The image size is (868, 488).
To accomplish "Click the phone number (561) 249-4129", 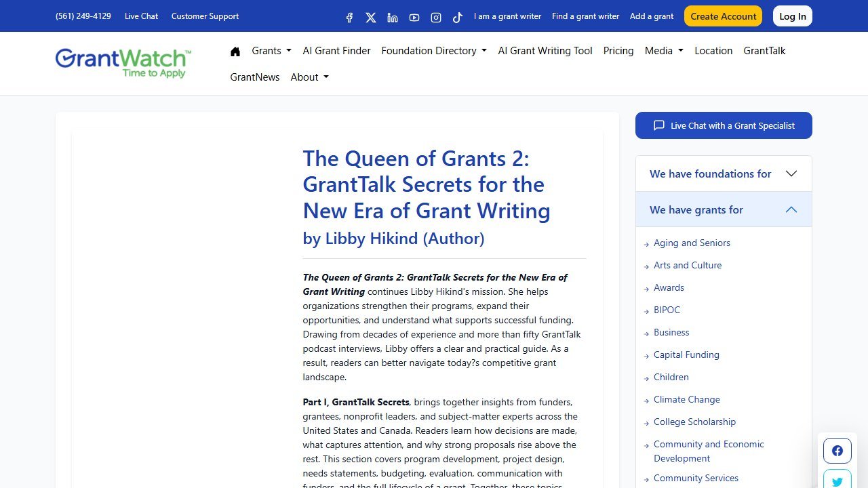I will tap(83, 16).
